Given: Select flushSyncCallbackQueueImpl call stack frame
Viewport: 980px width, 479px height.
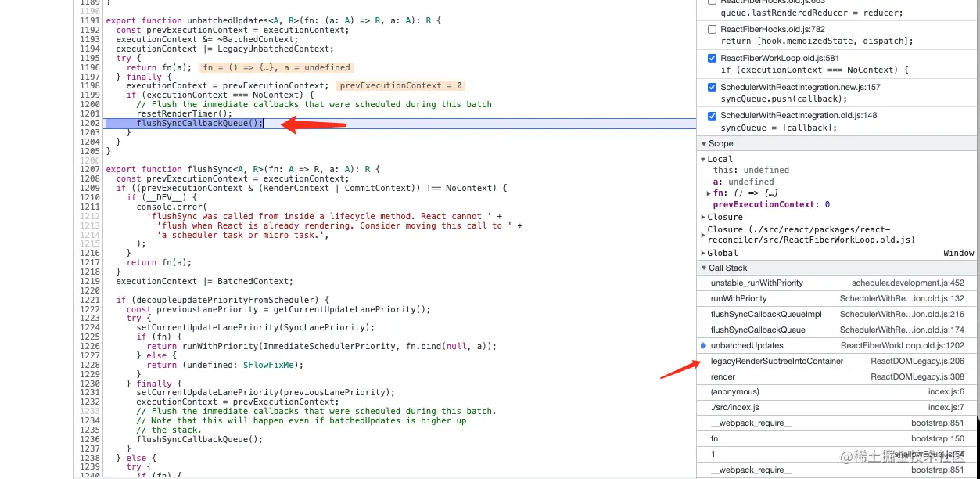Looking at the screenshot, I should click(838, 314).
